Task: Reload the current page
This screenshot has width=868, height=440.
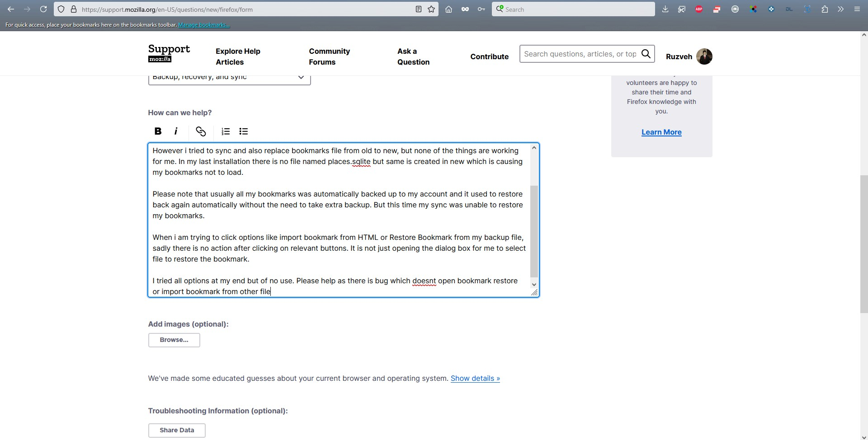Action: click(43, 9)
